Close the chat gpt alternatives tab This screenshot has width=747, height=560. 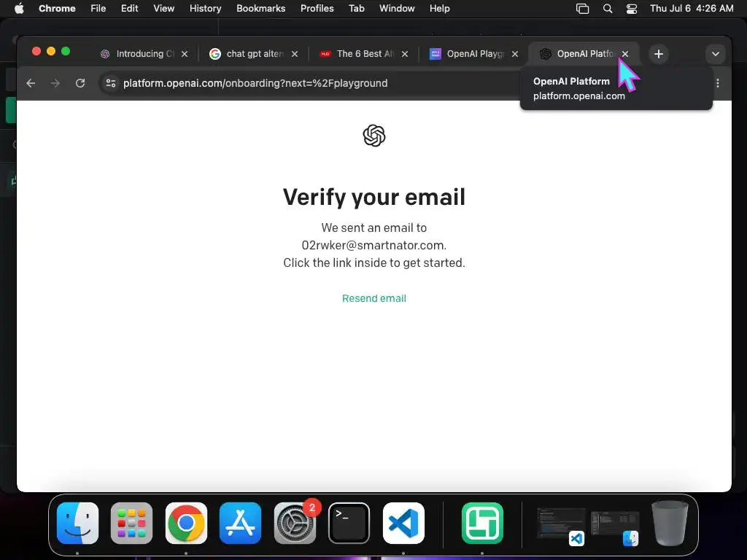point(295,54)
